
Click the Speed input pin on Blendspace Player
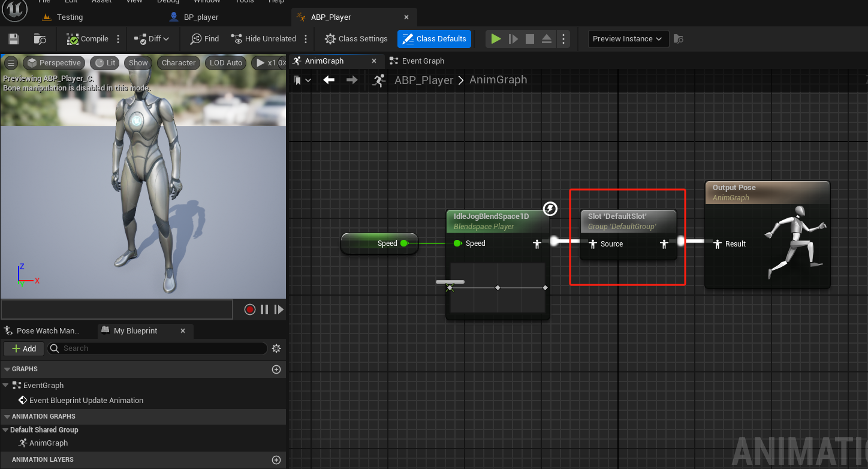click(458, 243)
